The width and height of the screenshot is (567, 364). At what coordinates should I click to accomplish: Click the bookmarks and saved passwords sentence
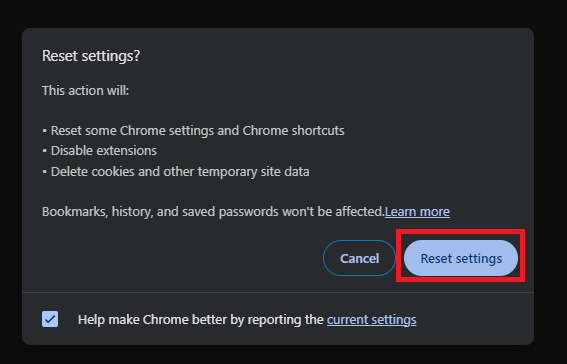click(213, 211)
